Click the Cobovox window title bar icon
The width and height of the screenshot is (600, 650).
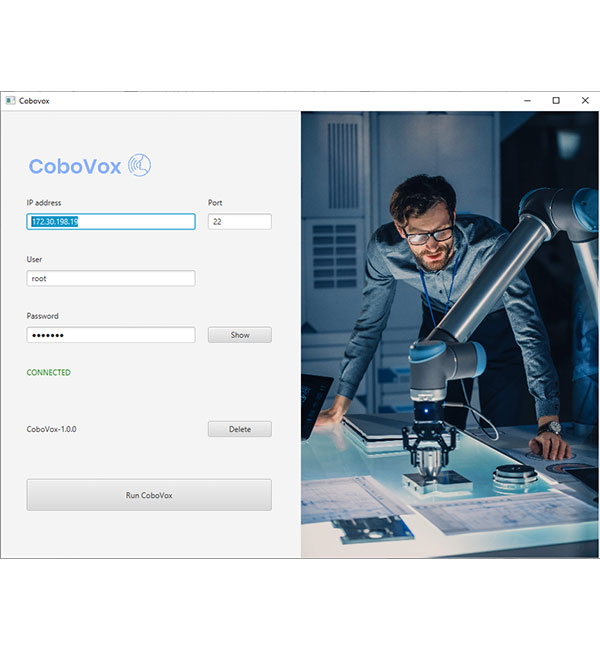click(10, 101)
